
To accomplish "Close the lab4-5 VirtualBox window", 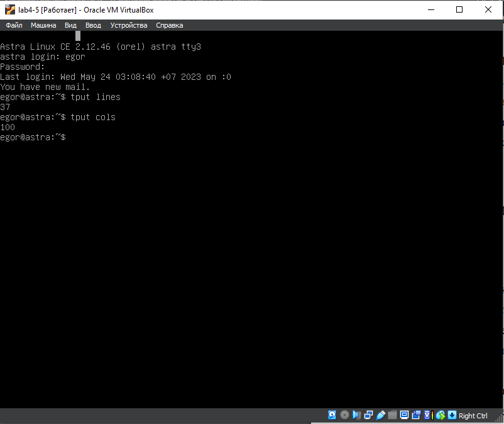I will point(488,9).
